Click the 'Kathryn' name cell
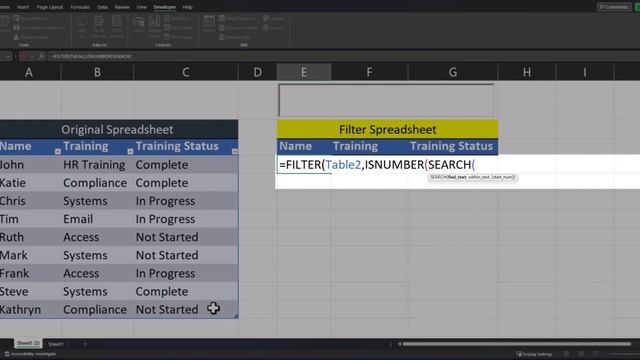The height and width of the screenshot is (360, 640). (x=30, y=310)
